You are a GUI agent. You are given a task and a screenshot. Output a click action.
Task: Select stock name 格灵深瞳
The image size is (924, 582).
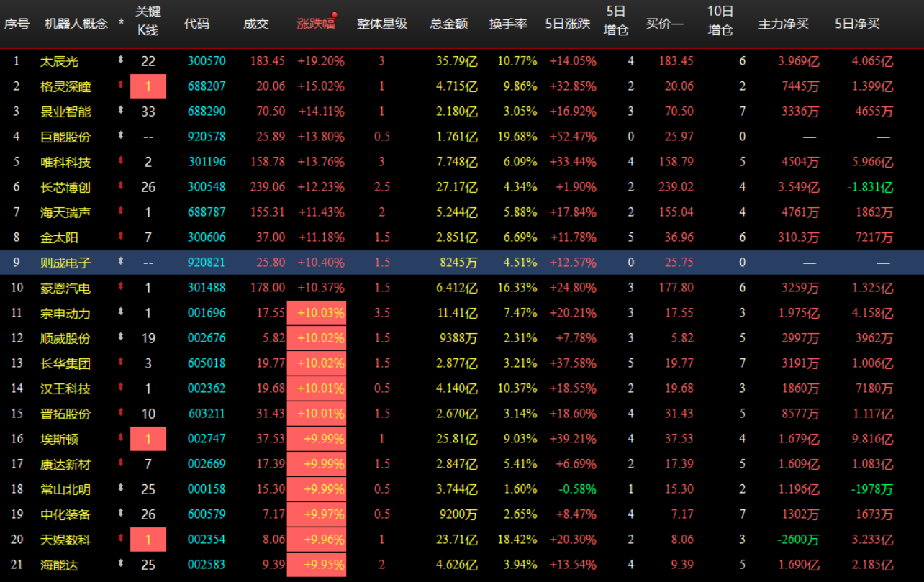(65, 87)
